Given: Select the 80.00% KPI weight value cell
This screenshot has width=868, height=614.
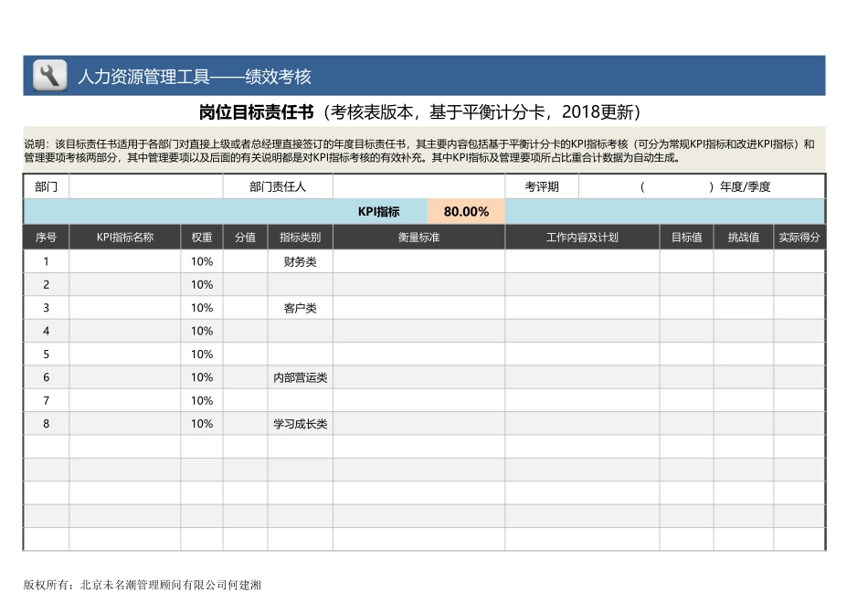Looking at the screenshot, I should pos(467,210).
